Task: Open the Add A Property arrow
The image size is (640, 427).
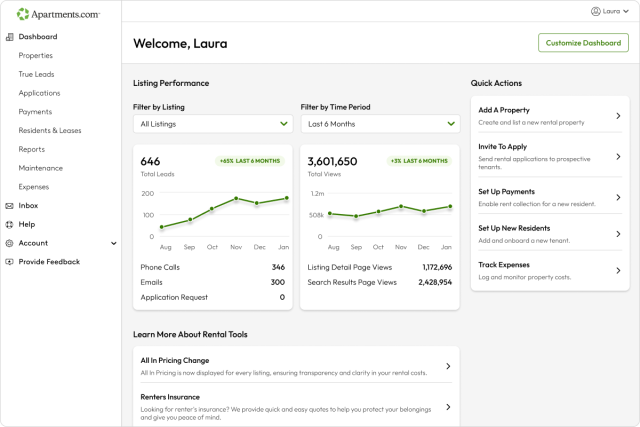Action: tap(618, 116)
